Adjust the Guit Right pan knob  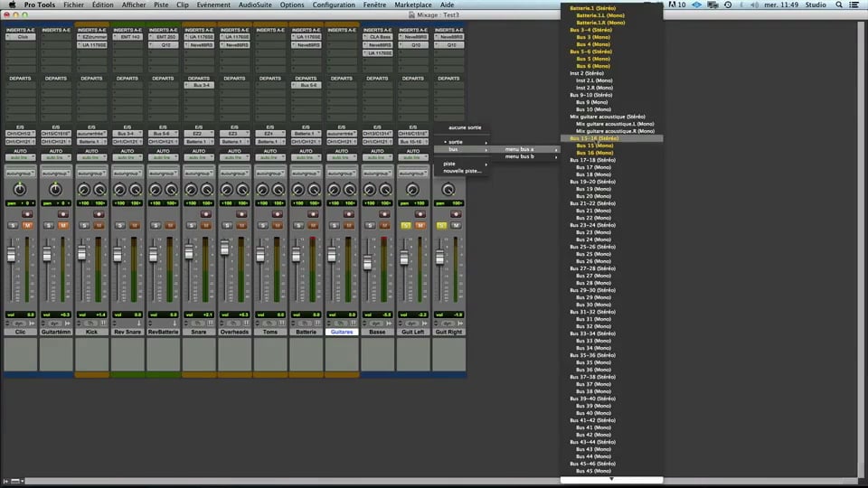448,190
